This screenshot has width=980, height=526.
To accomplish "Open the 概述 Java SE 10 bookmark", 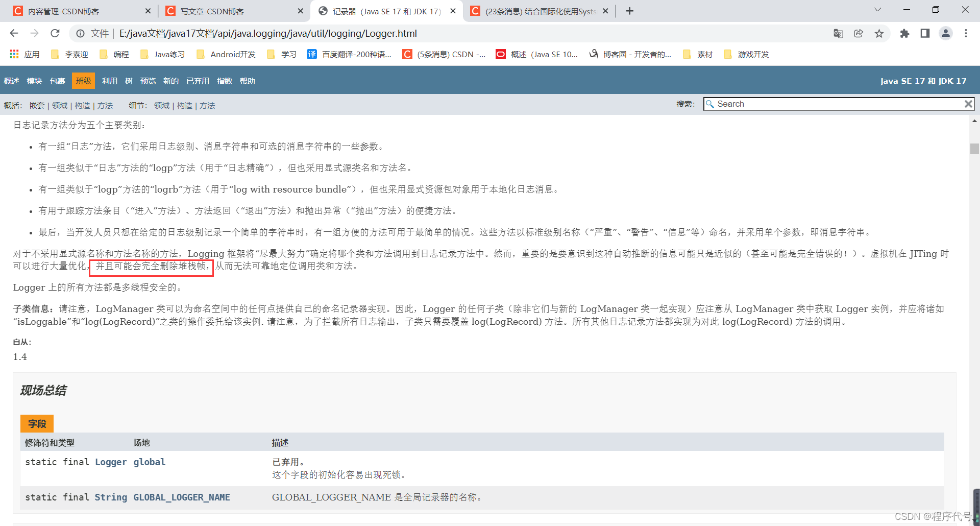I will (537, 54).
